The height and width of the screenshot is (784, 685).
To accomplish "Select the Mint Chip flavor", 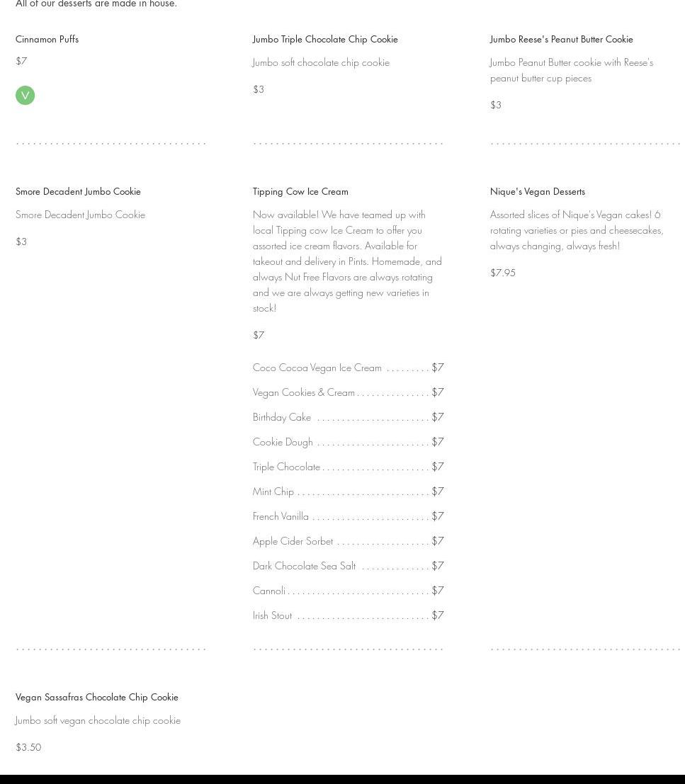I will [x=273, y=492].
